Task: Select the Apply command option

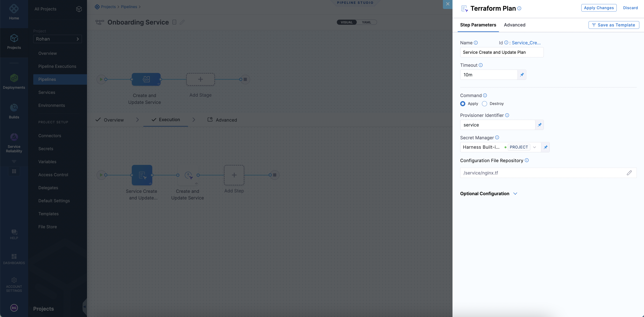Action: 463,103
